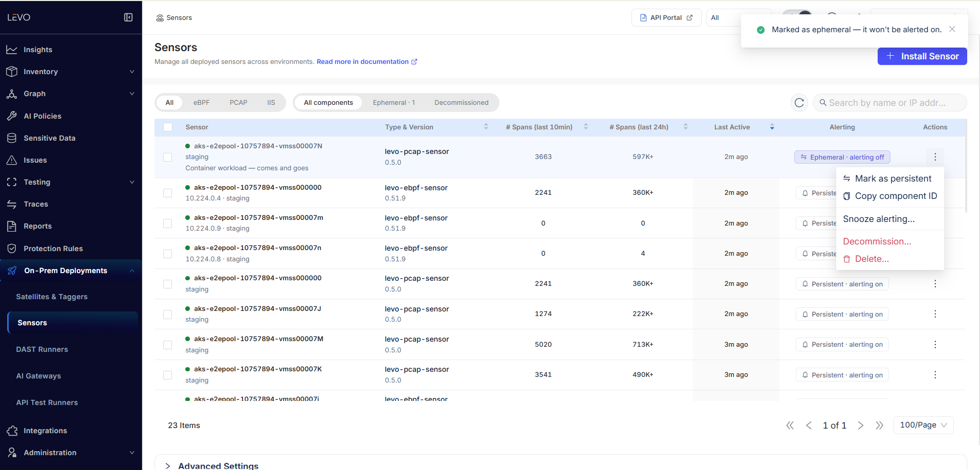
Task: Open actions menu for vmss00007M pcap sensor
Action: (935, 345)
